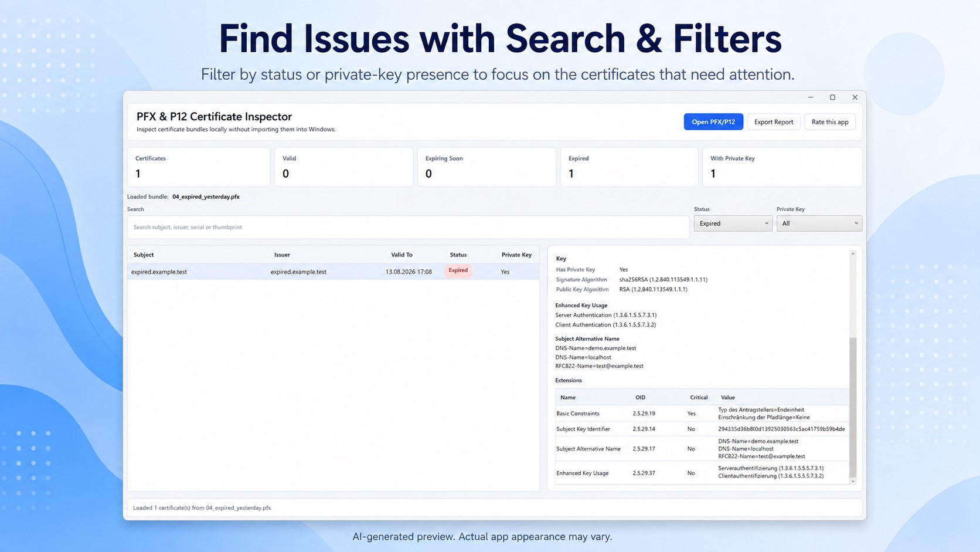
Task: Click the Client Authentication usage line
Action: [x=605, y=324]
